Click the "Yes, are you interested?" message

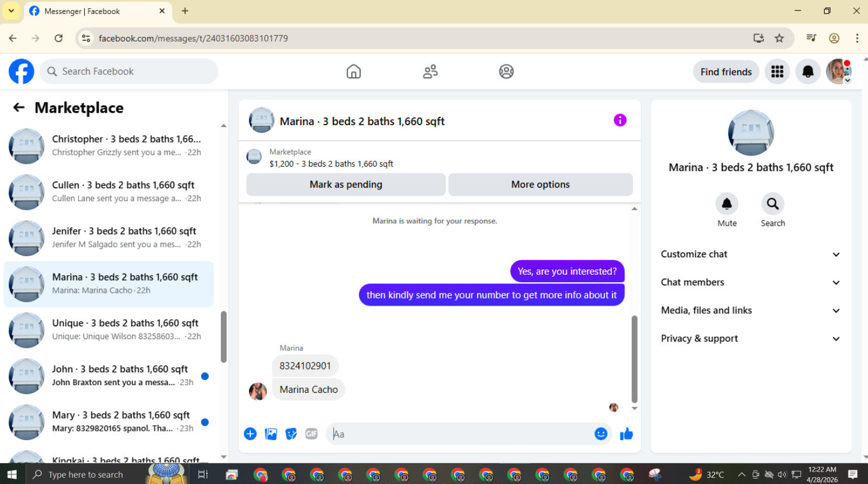tap(567, 271)
